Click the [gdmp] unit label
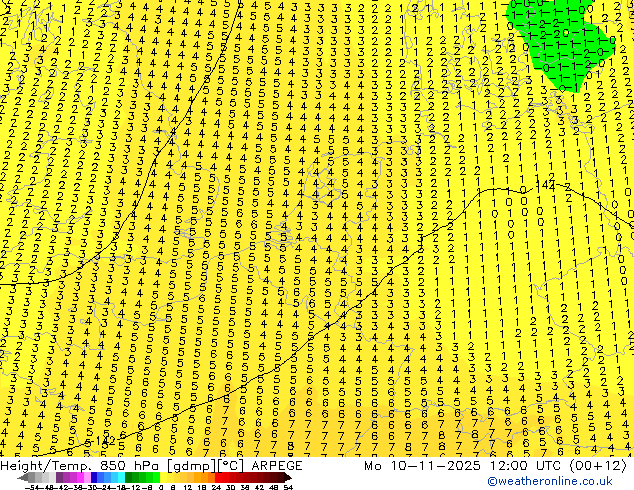This screenshot has height=490, width=634. click(193, 466)
